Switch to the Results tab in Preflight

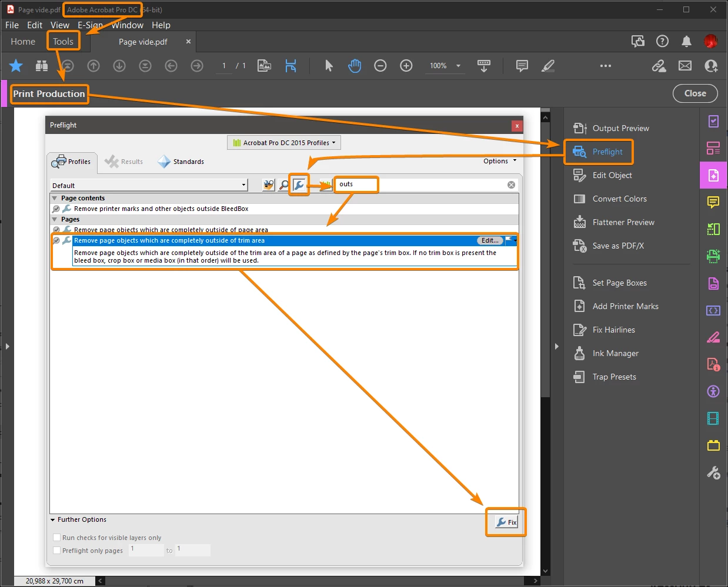124,162
